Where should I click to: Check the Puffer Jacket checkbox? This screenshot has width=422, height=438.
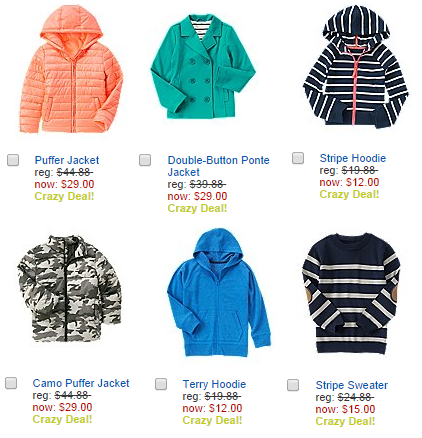13,160
